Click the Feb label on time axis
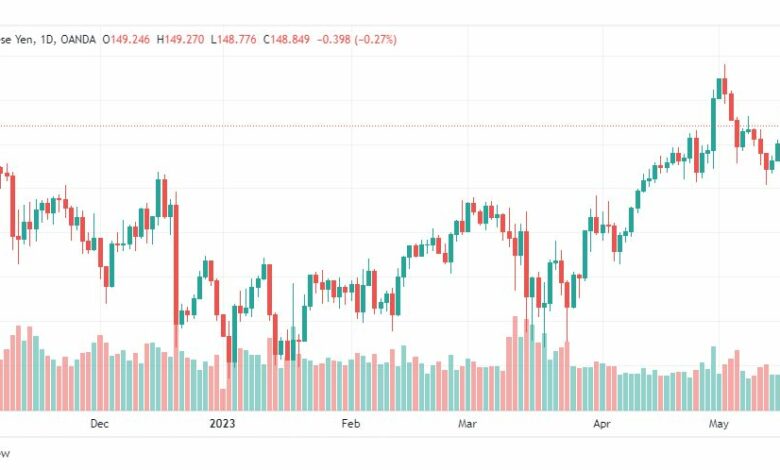Image resolution: width=780 pixels, height=470 pixels. coord(351,424)
